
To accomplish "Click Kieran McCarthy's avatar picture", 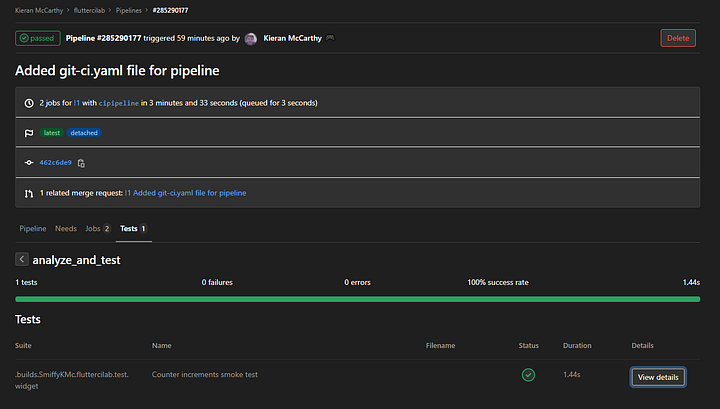I will point(251,39).
